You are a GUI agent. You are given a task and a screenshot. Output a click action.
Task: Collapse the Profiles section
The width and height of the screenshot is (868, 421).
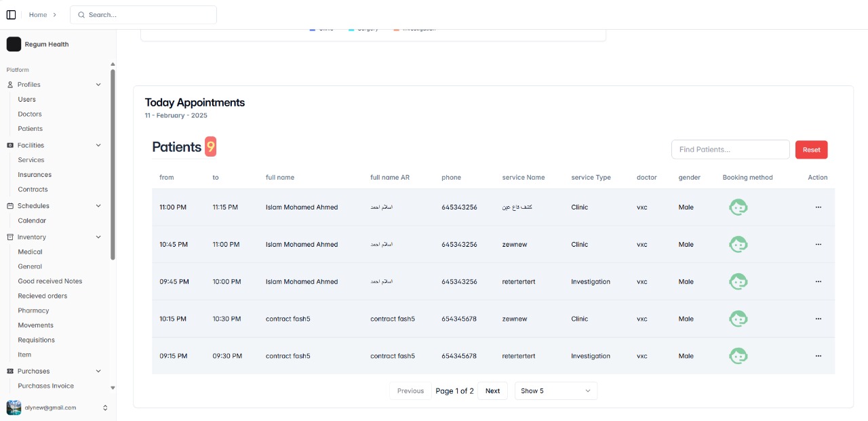pos(98,85)
